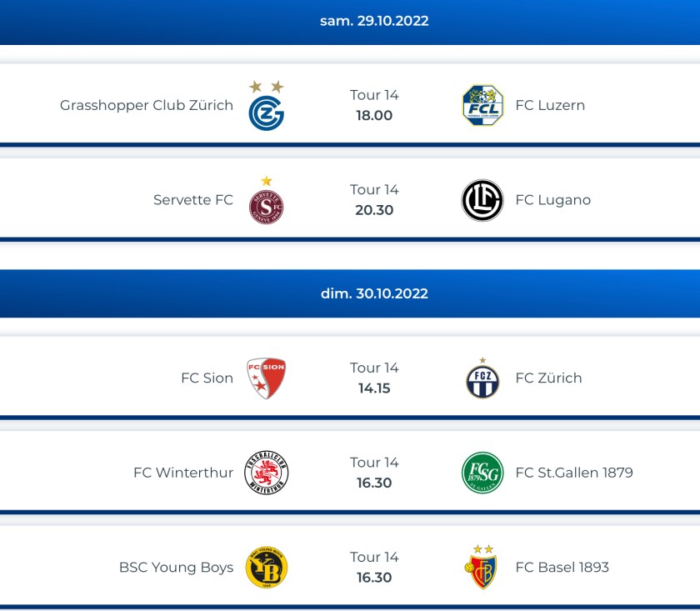Open the Servette FC team link
700x611 pixels.
point(193,200)
